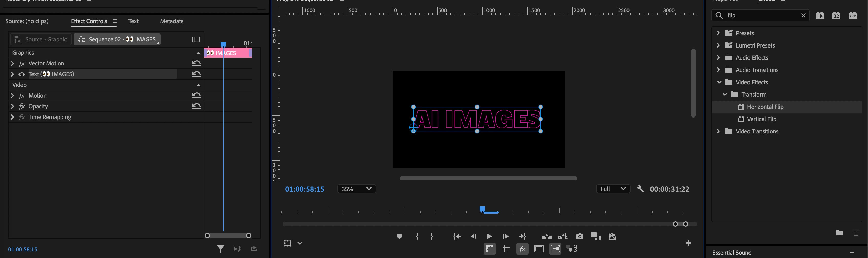Expand the Vector Motion effect

tap(13, 63)
